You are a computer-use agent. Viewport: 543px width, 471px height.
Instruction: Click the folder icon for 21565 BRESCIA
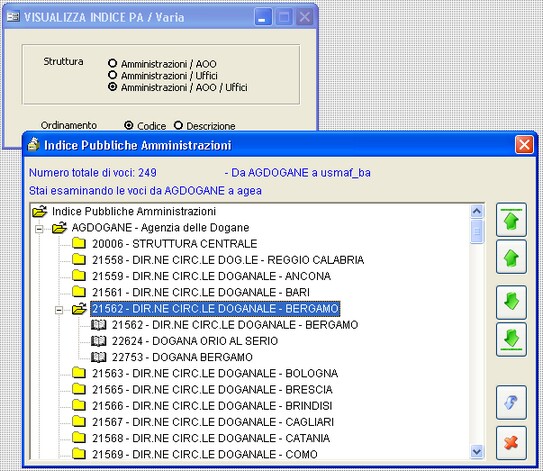pyautogui.click(x=79, y=389)
